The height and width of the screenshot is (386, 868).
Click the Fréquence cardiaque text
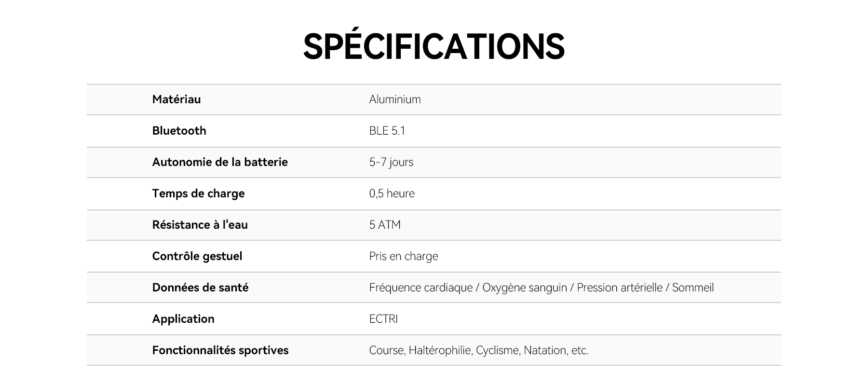[x=420, y=288]
